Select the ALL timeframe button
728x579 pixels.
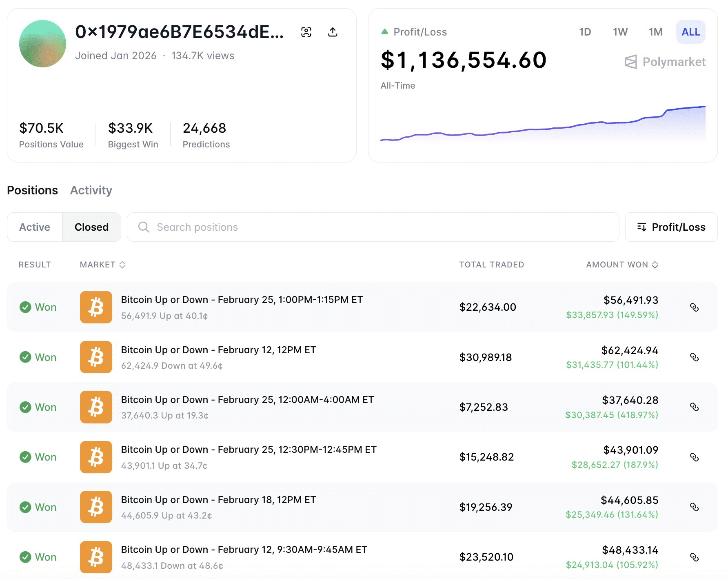690,31
